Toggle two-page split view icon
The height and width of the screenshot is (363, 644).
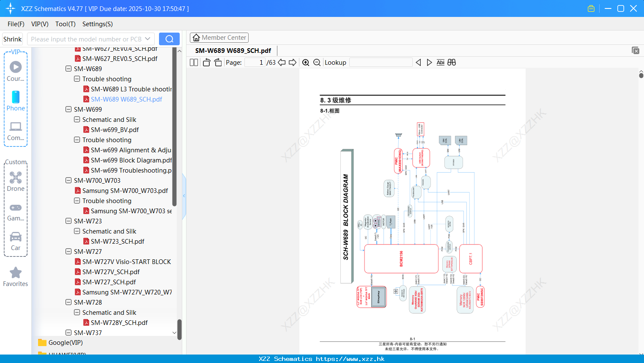pyautogui.click(x=194, y=63)
